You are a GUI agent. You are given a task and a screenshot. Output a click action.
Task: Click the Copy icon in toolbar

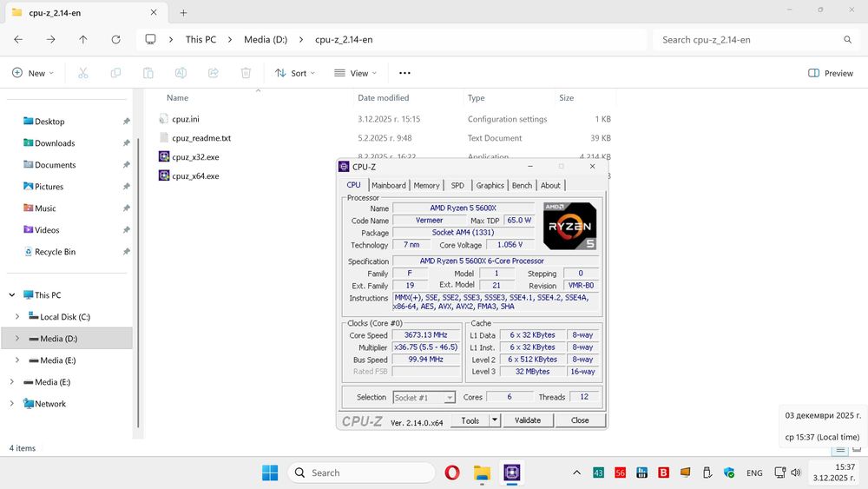[x=115, y=73]
